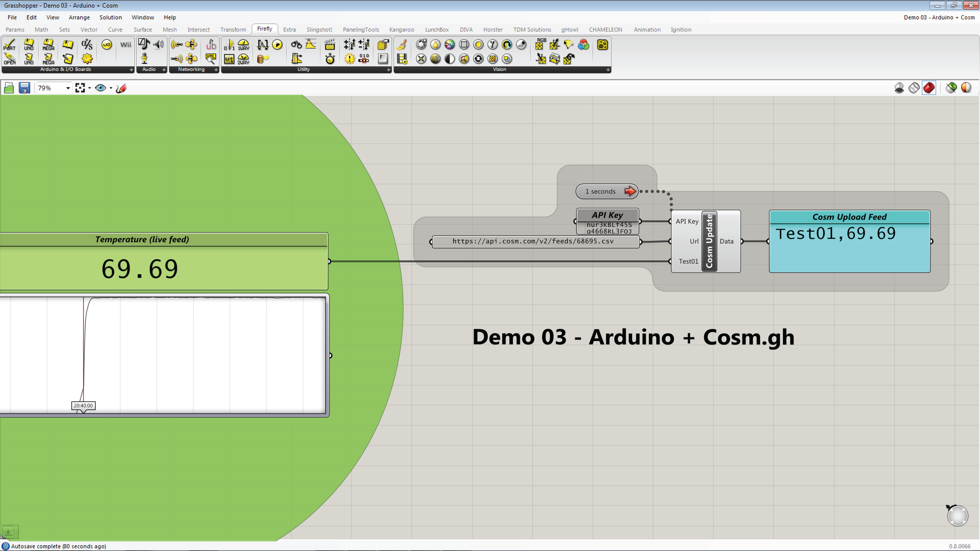The height and width of the screenshot is (551, 980).
Task: Open the zoom extents arrow dropdown
Action: pos(90,88)
